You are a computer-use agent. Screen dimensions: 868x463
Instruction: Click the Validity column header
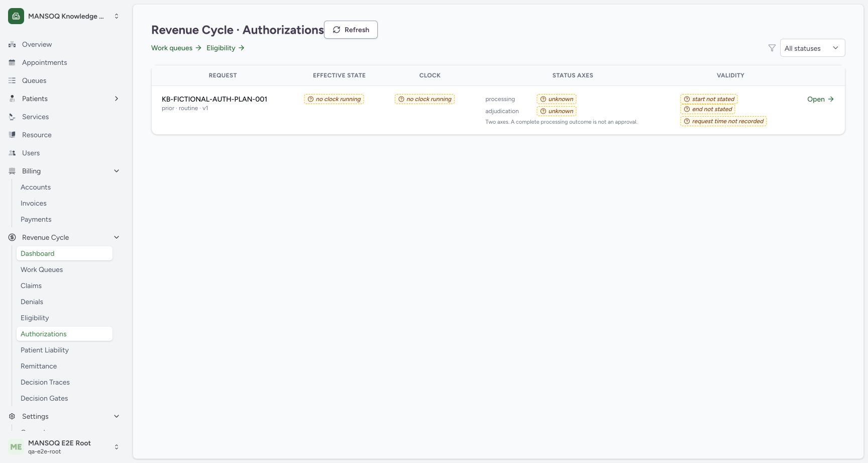point(730,75)
